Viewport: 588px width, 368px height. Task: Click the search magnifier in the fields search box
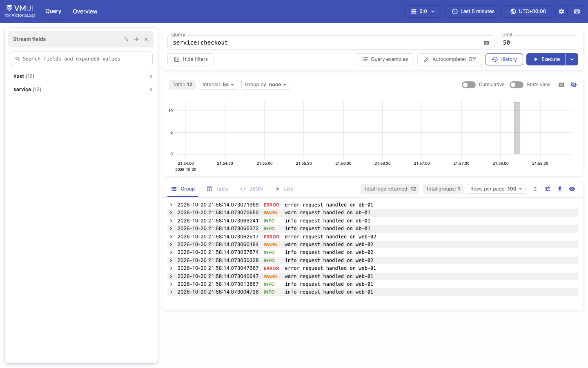click(x=18, y=59)
